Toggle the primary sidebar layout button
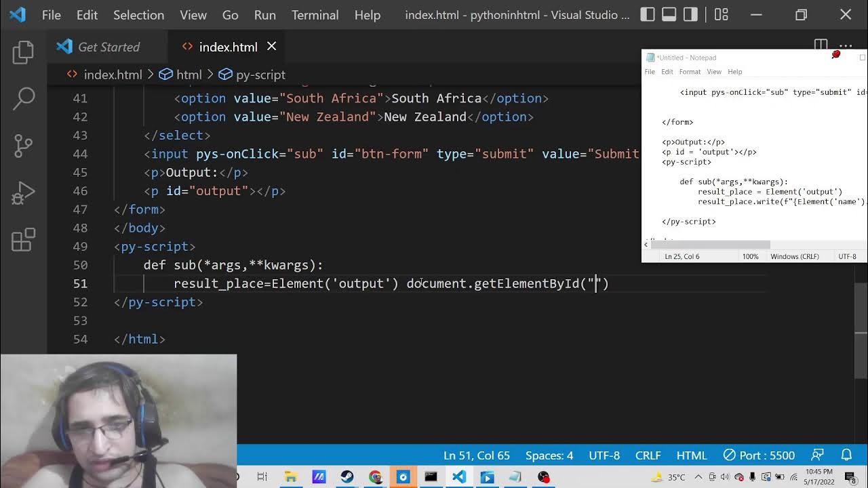Screen dimensions: 868x488 coord(648,14)
